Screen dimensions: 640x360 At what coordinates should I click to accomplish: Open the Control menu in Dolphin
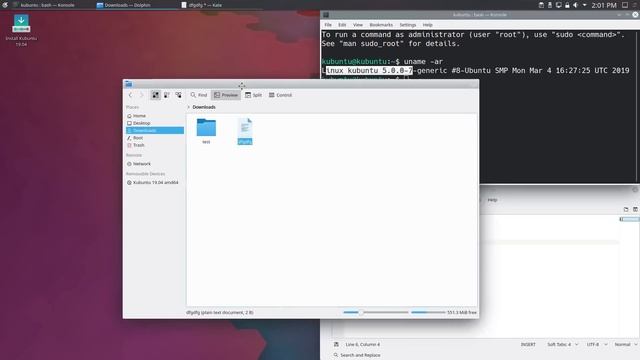point(280,95)
